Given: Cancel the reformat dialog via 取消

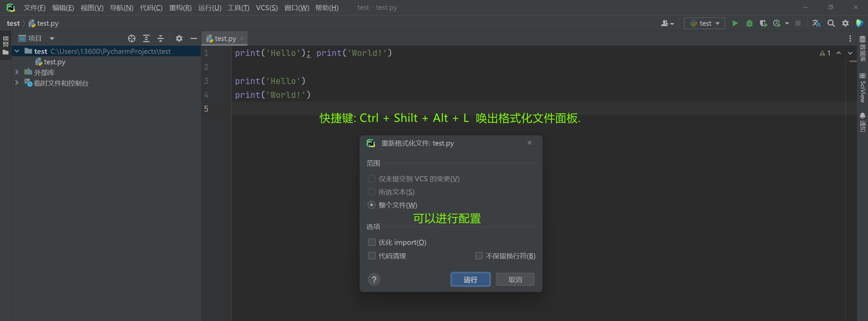Looking at the screenshot, I should click(515, 279).
